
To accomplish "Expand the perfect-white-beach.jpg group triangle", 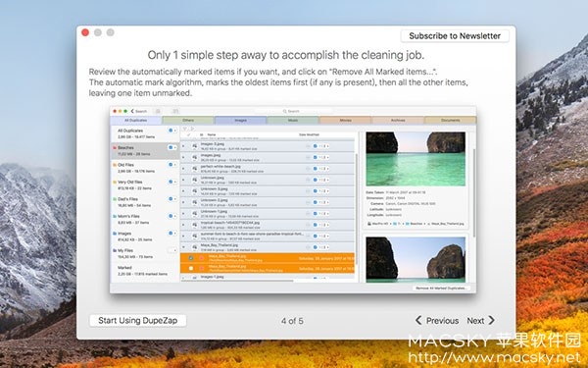I will 183,168.
